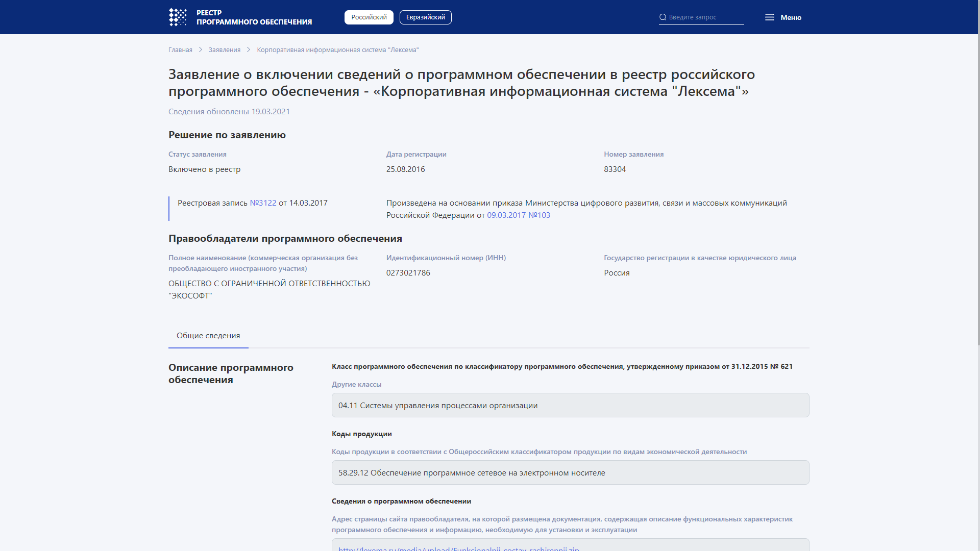Open the lexema.ru documentation URL

(459, 548)
